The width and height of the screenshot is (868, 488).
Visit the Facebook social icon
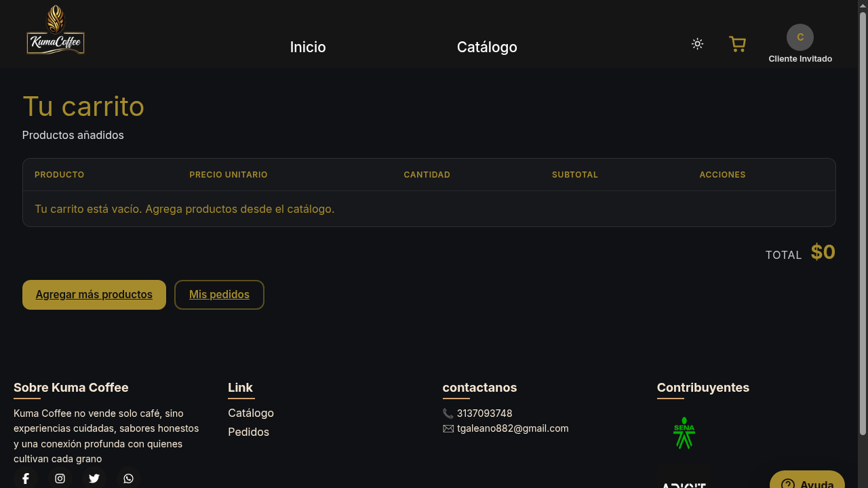tap(26, 479)
